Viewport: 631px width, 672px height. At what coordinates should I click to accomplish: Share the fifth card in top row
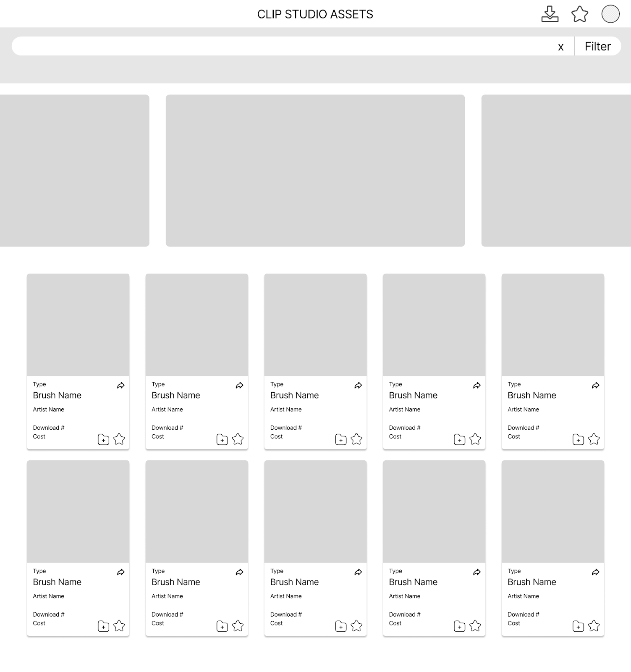click(595, 386)
